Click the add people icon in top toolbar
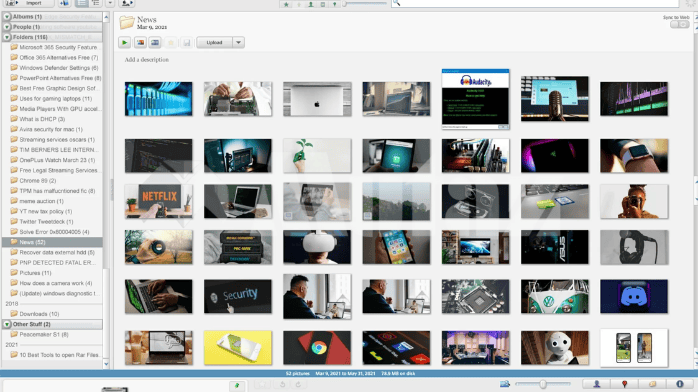Viewport: 698px width, 392px height. pyautogui.click(x=126, y=3)
